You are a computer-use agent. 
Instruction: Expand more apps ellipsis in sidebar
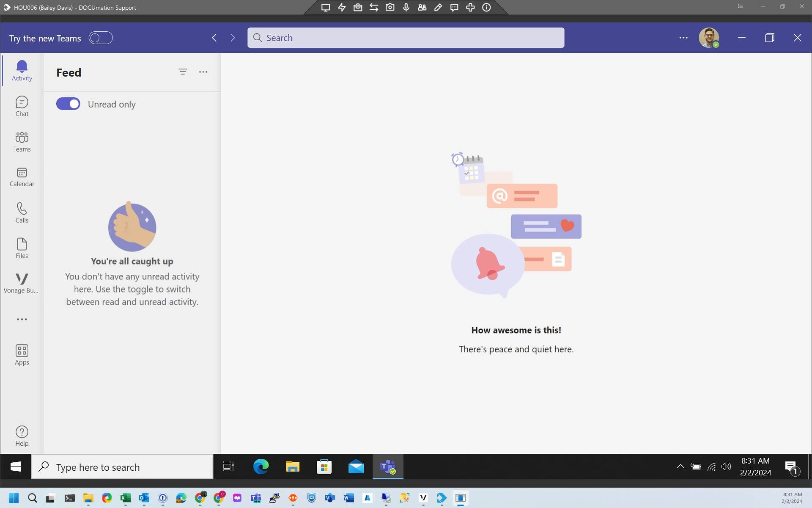point(22,319)
